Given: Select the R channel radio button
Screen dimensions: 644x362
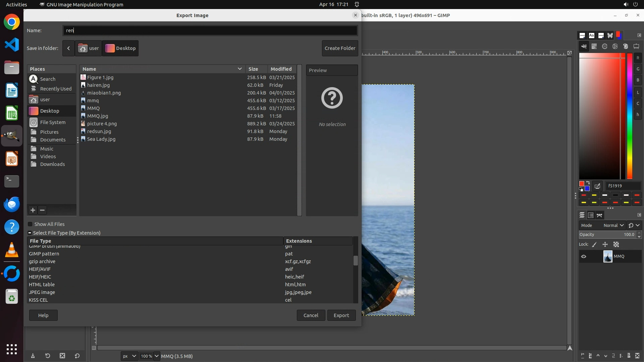Looking at the screenshot, I should click(x=638, y=58).
